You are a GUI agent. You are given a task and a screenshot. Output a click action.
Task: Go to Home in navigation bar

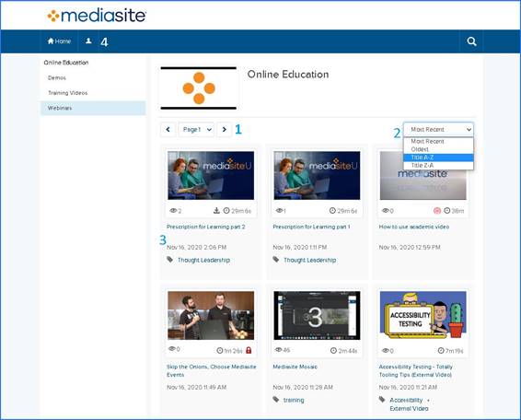click(x=59, y=41)
